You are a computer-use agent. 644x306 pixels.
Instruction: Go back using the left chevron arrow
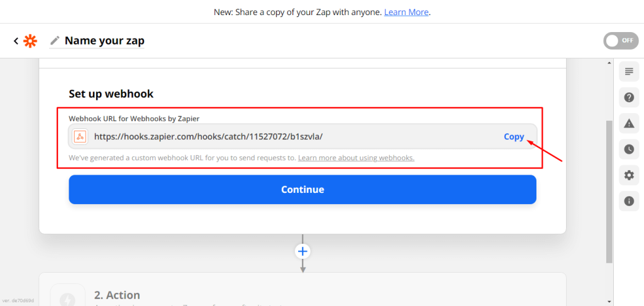(16, 41)
